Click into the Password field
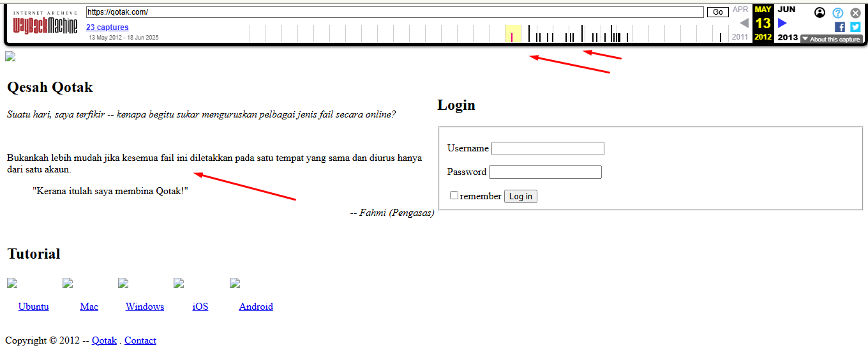Image resolution: width=868 pixels, height=350 pixels. pos(545,172)
